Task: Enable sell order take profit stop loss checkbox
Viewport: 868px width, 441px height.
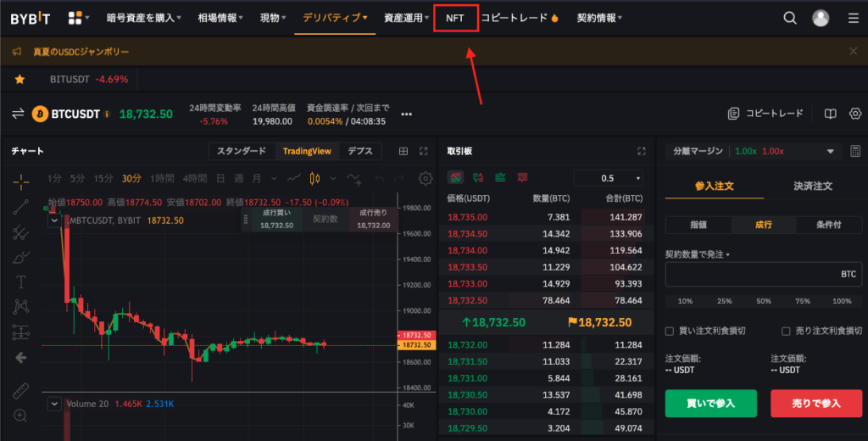Action: pyautogui.click(x=786, y=332)
